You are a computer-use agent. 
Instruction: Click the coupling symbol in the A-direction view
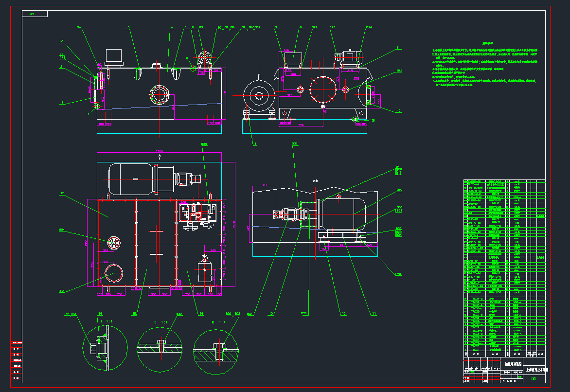click(x=306, y=214)
